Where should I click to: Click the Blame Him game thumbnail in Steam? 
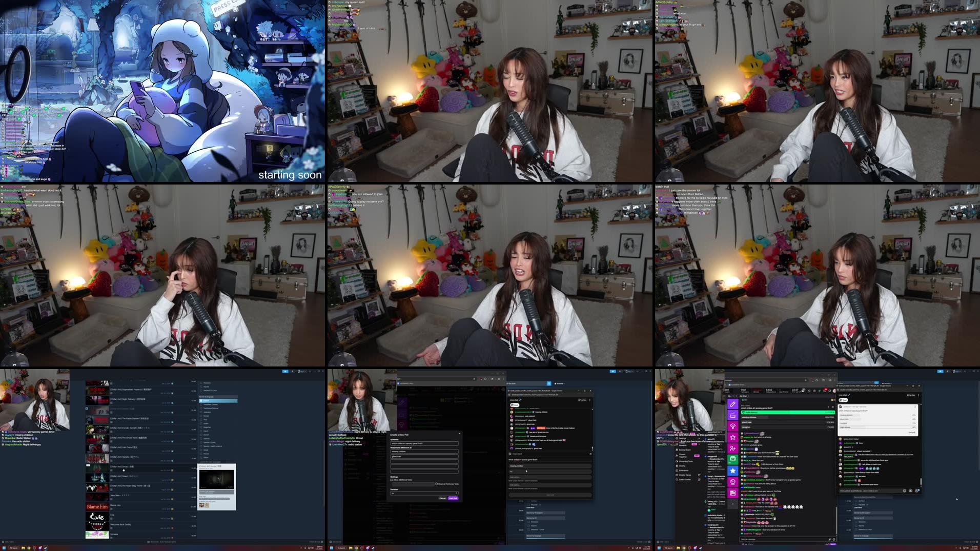point(97,507)
